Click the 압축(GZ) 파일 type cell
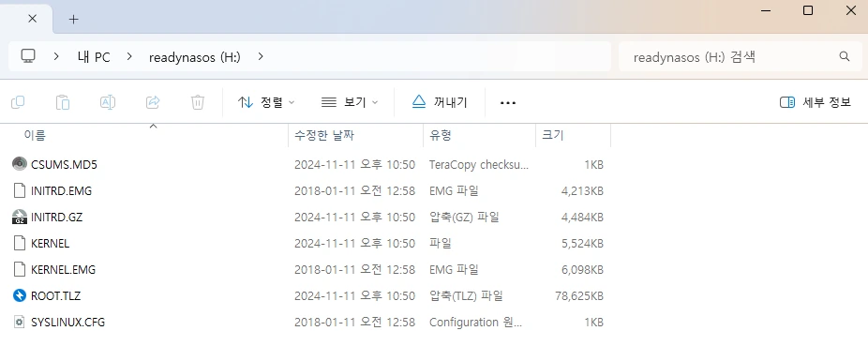The height and width of the screenshot is (346, 868). [x=464, y=217]
